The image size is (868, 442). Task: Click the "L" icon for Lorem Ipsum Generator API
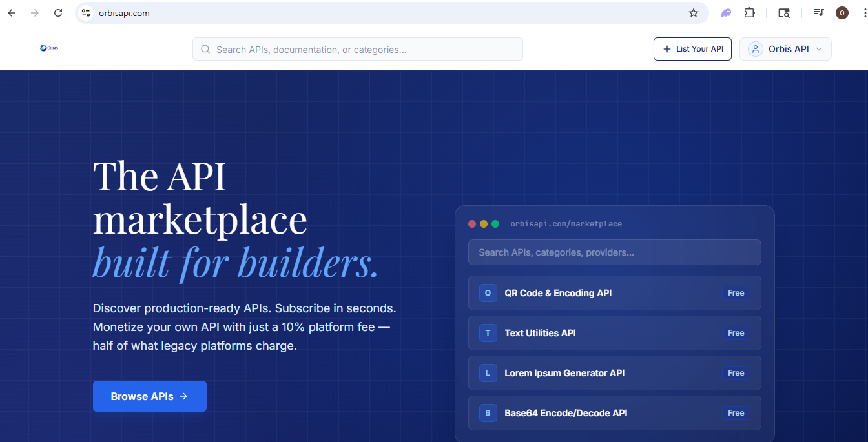[488, 373]
